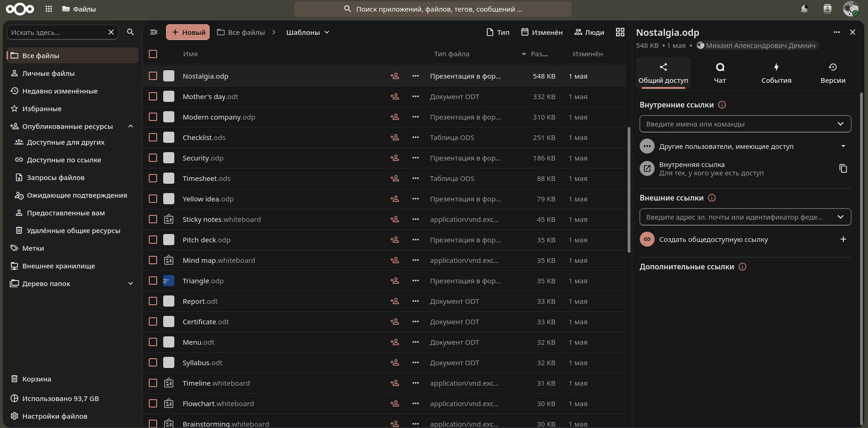This screenshot has width=868, height=428.
Task: Toggle the select-all files checkbox
Action: (x=153, y=54)
